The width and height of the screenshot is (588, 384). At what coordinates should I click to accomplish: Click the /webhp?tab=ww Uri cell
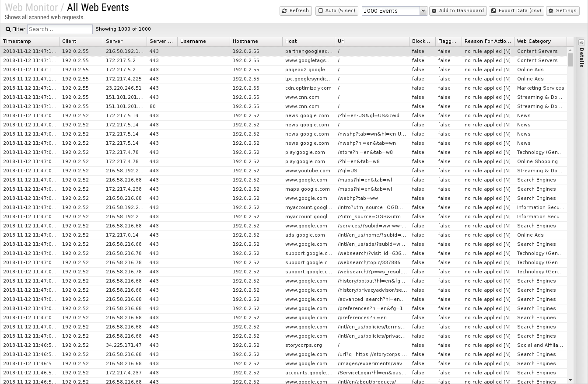tap(372, 198)
